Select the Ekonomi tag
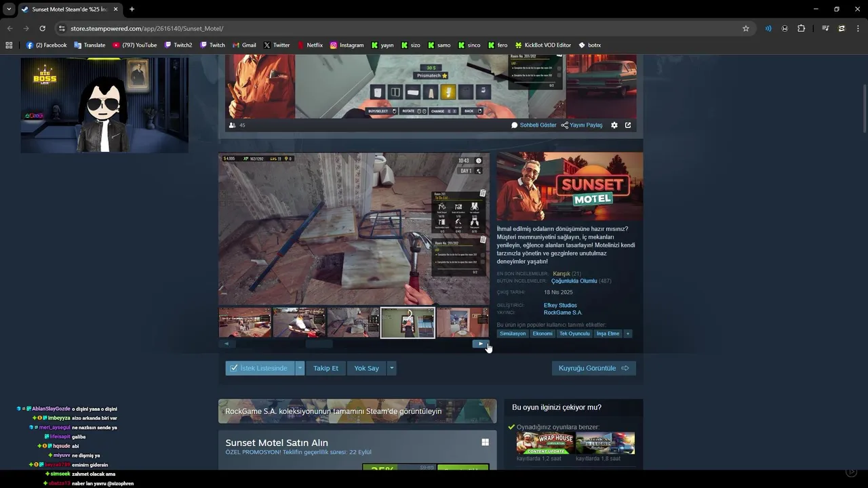868x488 pixels. point(542,333)
